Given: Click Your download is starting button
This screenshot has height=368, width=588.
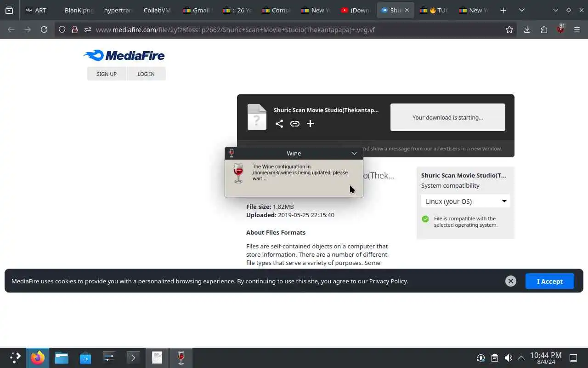Looking at the screenshot, I should [x=448, y=117].
